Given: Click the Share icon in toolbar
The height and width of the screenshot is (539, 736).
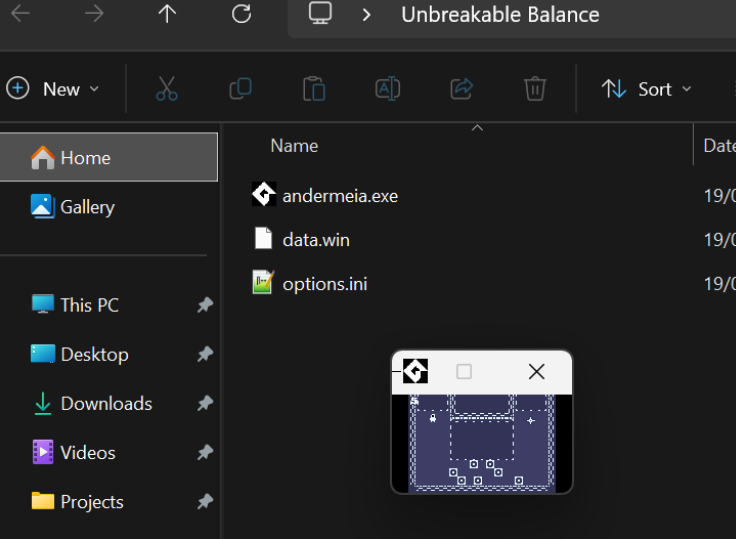Looking at the screenshot, I should [x=461, y=89].
